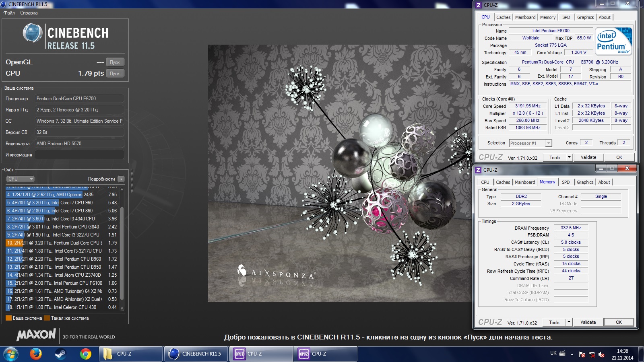Click the Информация input field
Image resolution: width=644 pixels, height=362 pixels.
[x=79, y=155]
